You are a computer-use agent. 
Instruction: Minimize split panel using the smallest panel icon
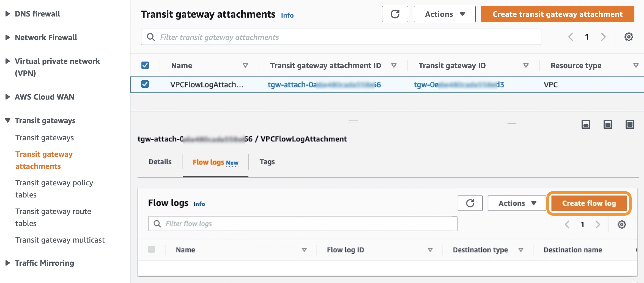click(586, 124)
